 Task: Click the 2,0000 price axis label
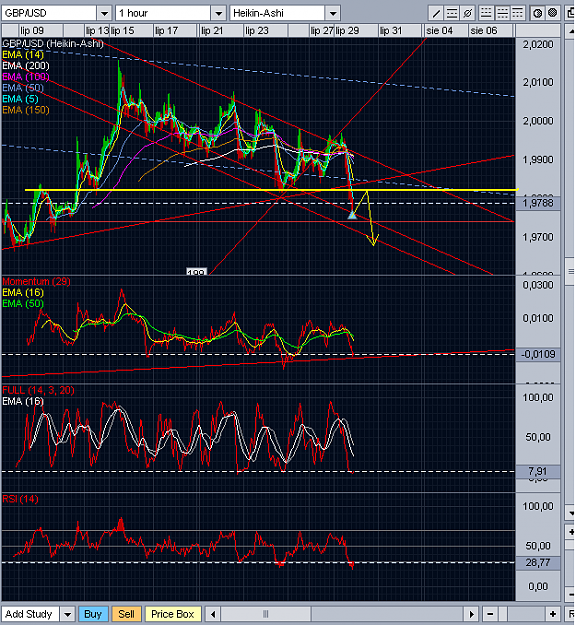coord(538,121)
